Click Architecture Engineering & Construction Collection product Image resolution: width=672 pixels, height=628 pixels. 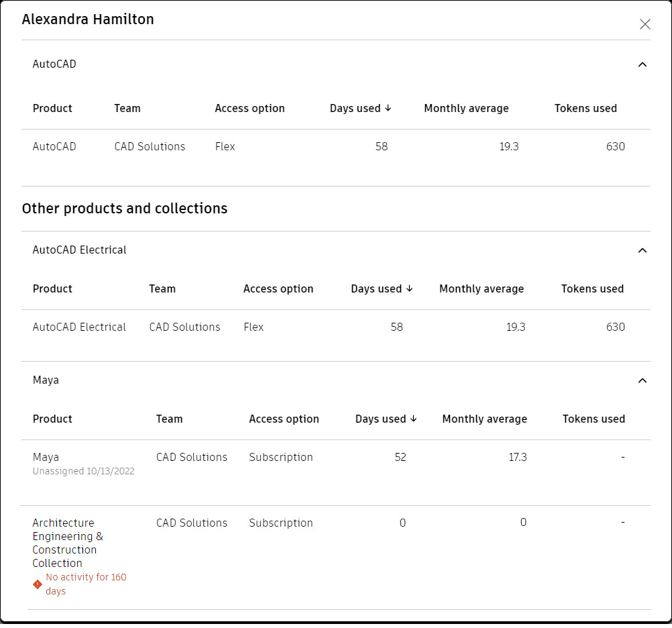coord(68,543)
